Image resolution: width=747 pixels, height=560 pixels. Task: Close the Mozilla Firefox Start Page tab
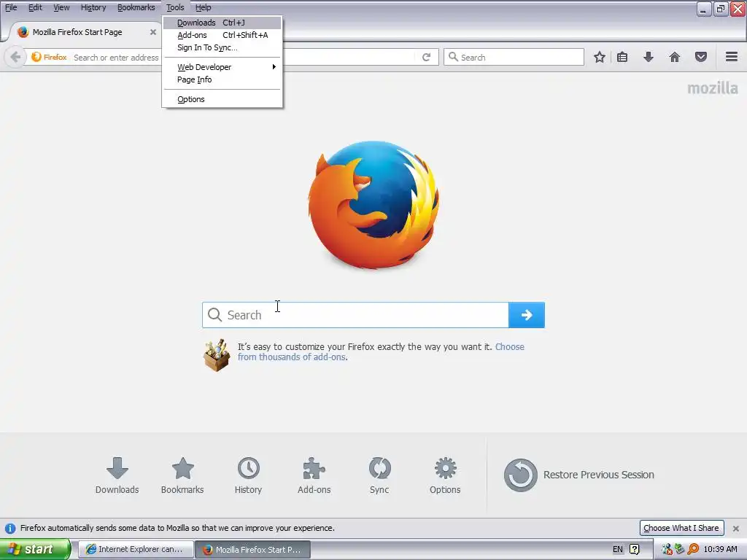[153, 32]
